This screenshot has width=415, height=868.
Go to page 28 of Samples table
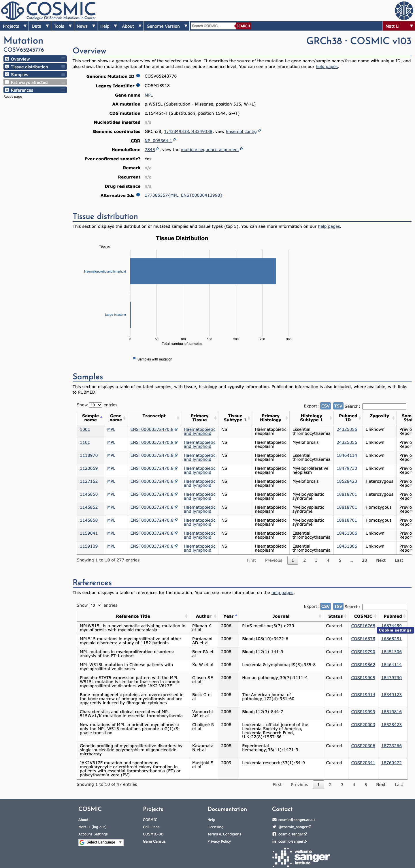click(x=364, y=560)
